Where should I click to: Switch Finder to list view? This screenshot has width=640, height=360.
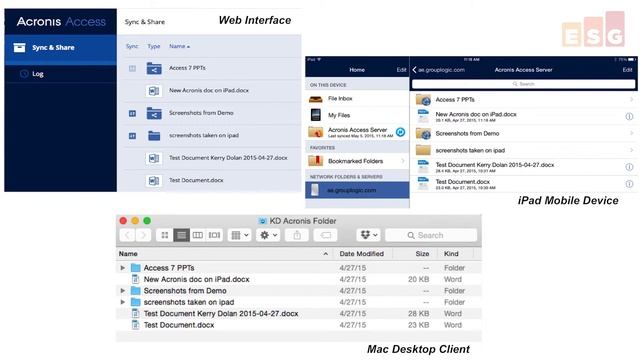click(181, 235)
